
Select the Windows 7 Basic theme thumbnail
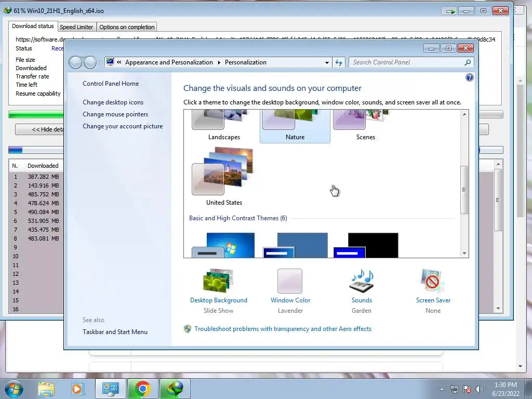pos(223,245)
